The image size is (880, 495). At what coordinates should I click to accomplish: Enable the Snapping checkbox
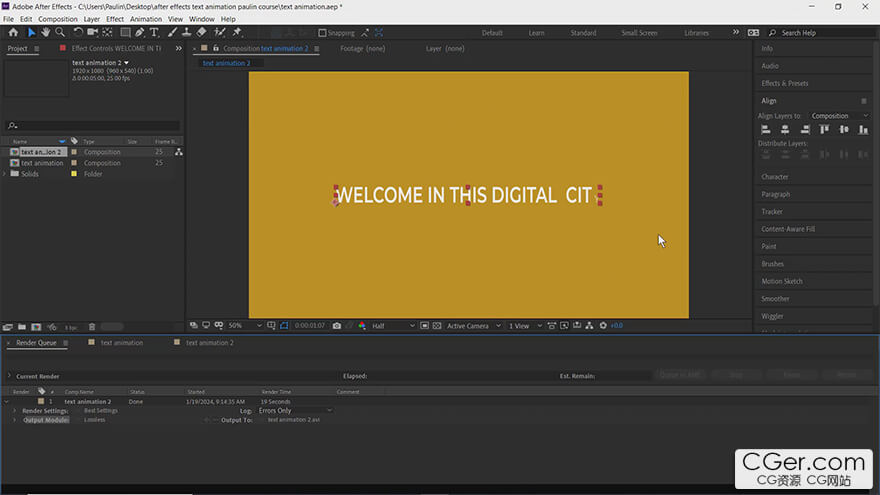(x=322, y=33)
